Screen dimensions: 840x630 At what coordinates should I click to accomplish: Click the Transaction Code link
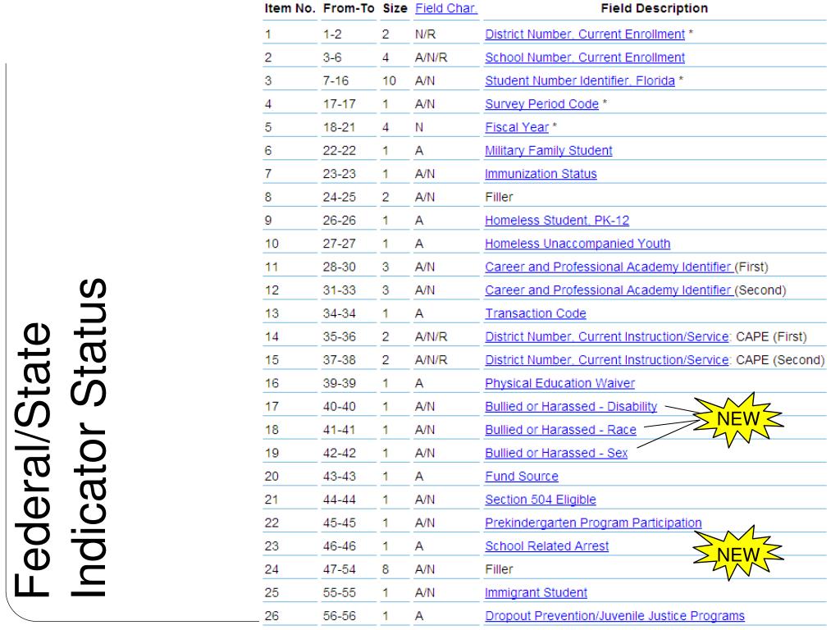tap(535, 313)
